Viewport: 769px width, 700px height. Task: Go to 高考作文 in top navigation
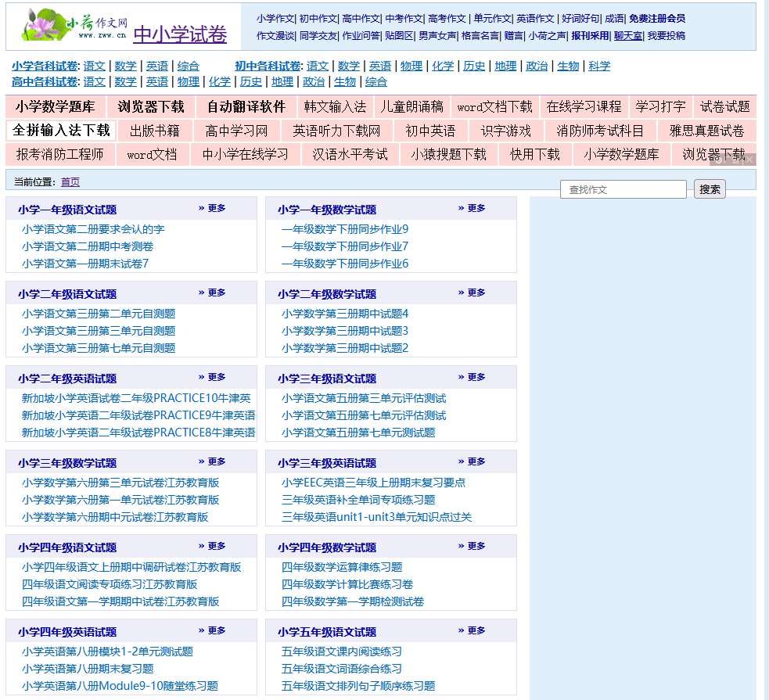(447, 19)
